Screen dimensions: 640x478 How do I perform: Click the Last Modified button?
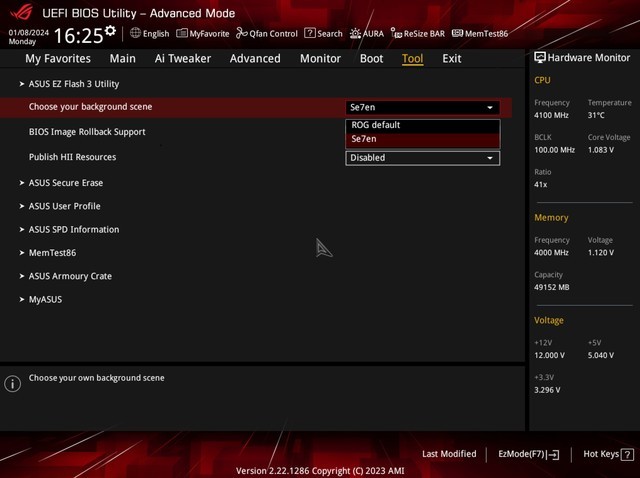point(449,454)
